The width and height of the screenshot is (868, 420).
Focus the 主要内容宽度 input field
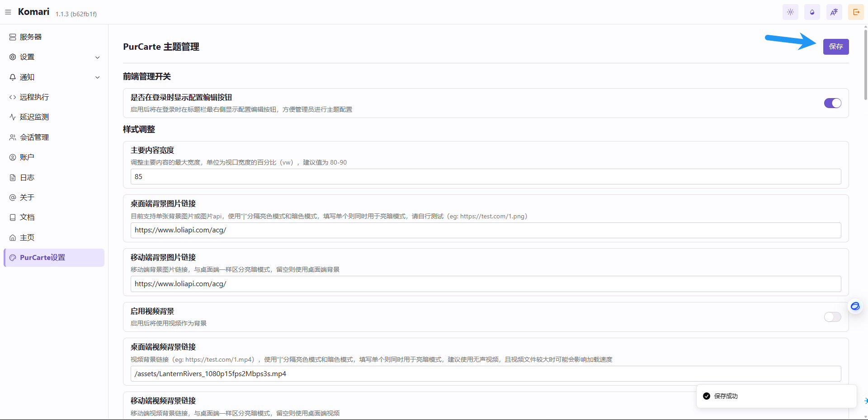coord(486,177)
